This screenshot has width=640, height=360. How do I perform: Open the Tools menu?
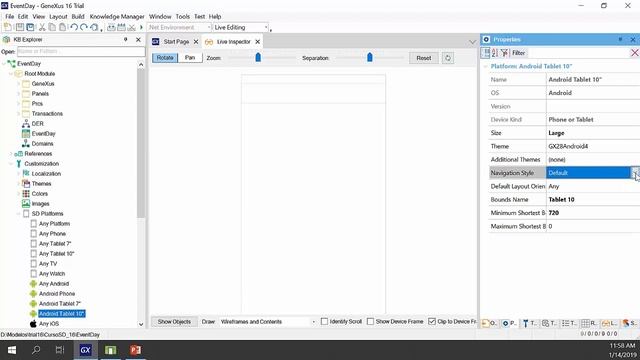click(182, 16)
